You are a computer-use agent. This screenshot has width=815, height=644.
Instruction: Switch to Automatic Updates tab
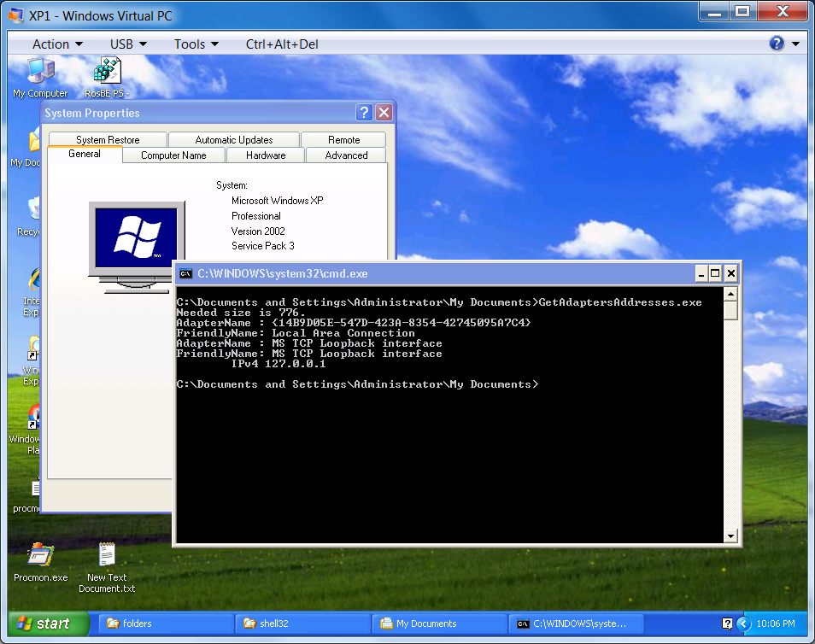point(234,140)
